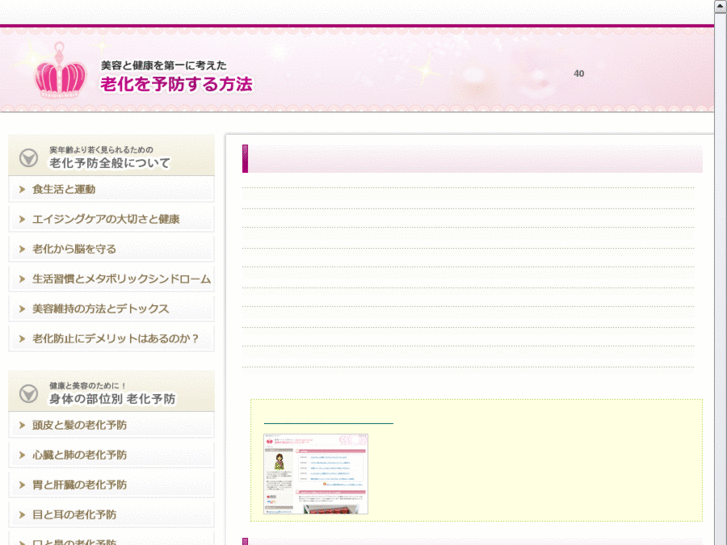Click chevron arrow beside 目と耳の老化予防
Viewport: 727px width, 545px height.
tap(22, 514)
